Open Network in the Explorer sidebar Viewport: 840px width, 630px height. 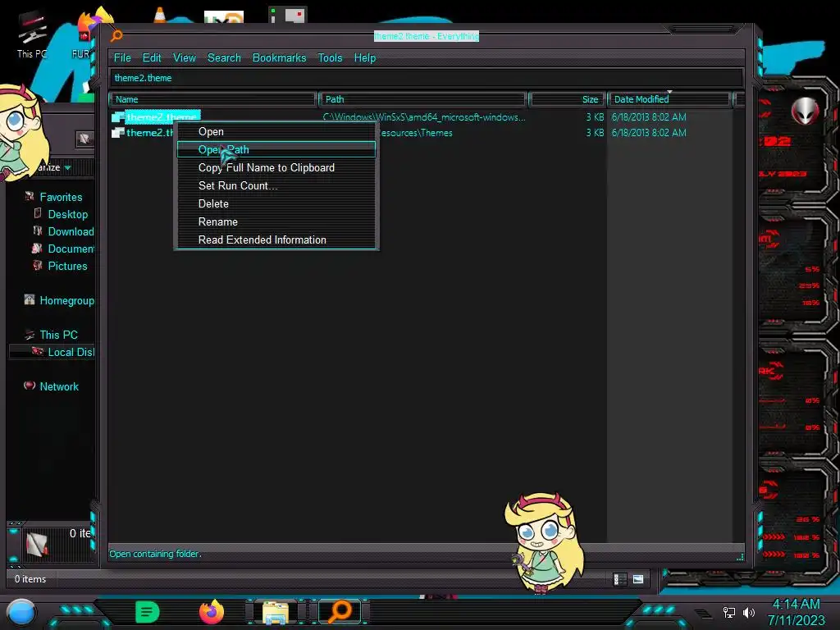(x=59, y=386)
